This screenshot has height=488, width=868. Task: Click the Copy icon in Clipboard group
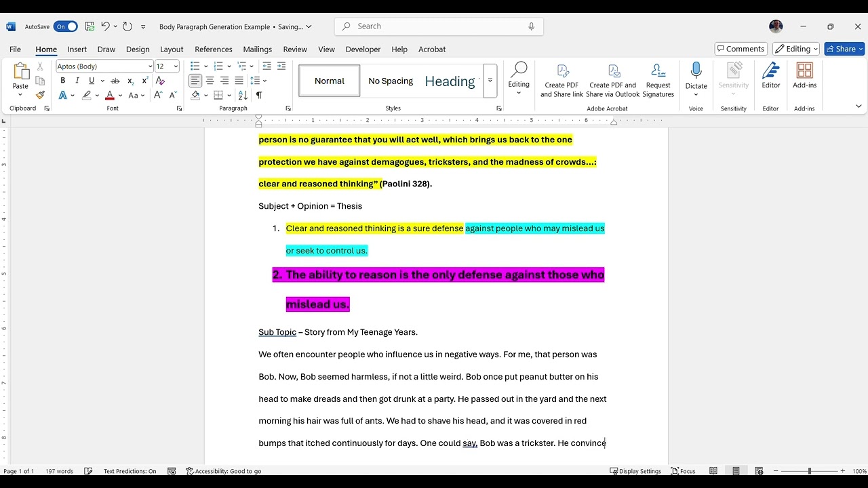tap(40, 81)
